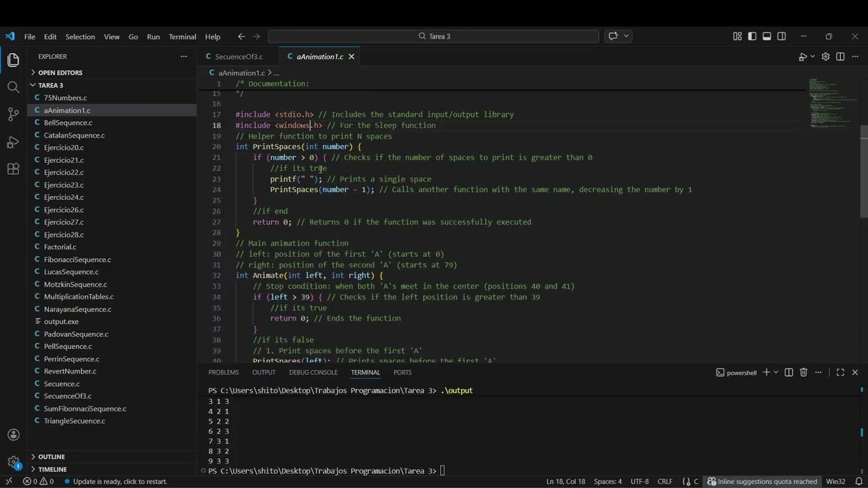Open FibonacciSequence.c in the explorer
This screenshot has height=488, width=868.
(x=77, y=260)
